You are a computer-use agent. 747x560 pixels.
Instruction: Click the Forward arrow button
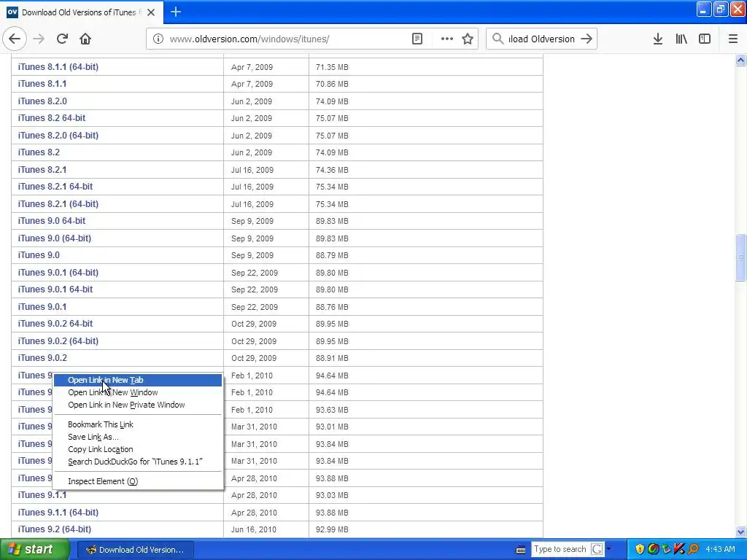tap(39, 39)
